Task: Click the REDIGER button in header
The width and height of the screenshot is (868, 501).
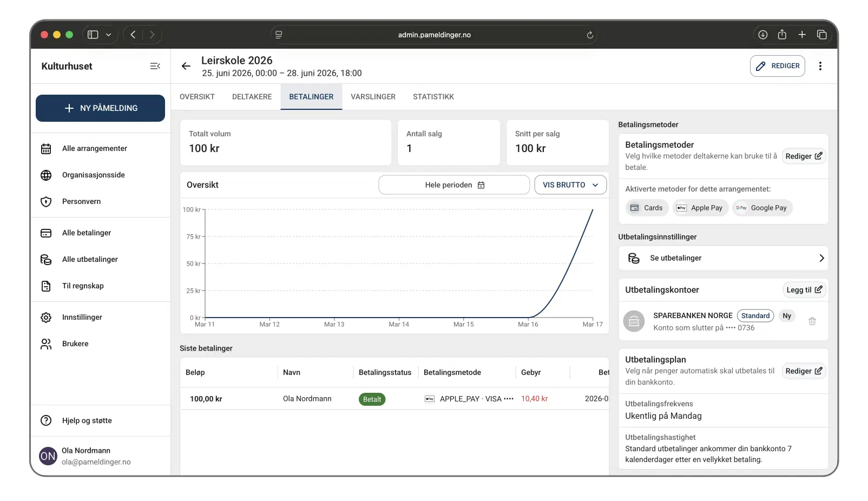Action: point(777,66)
